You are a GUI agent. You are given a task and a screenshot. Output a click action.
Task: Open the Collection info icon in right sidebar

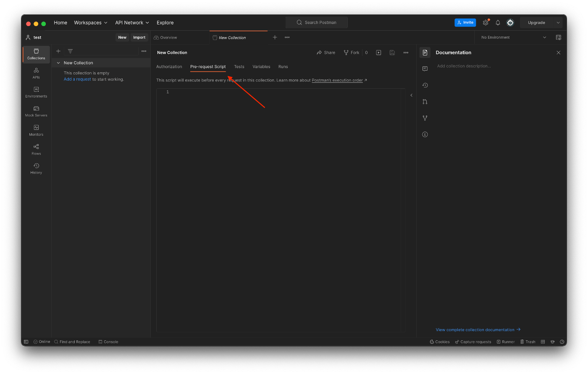tap(425, 134)
